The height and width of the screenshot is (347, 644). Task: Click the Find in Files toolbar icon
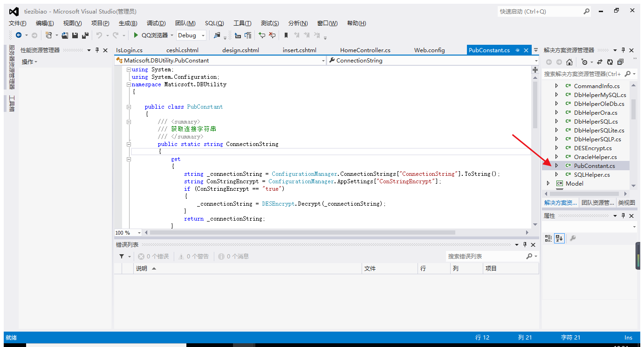217,35
